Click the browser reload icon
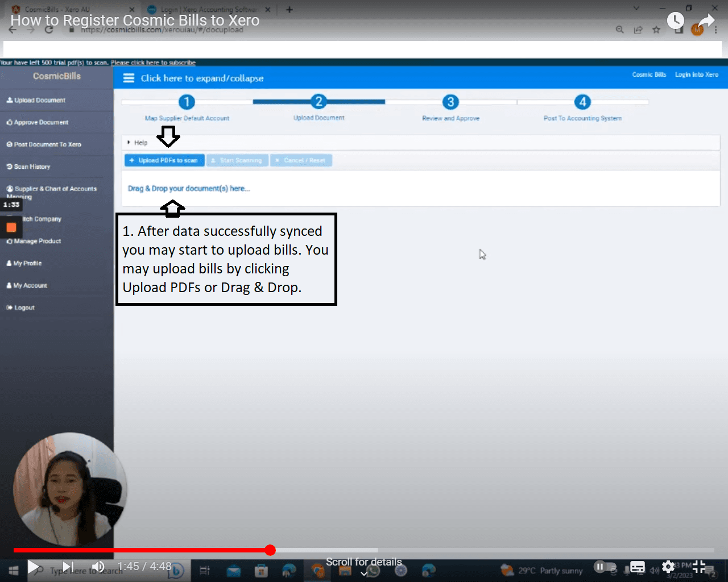Viewport: 728px width, 582px height. tap(49, 30)
